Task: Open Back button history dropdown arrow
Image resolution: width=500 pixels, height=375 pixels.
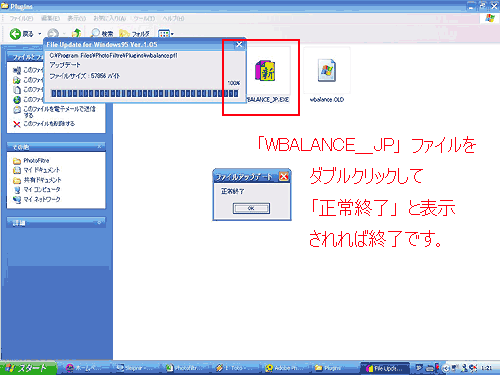Action: pos(39,34)
